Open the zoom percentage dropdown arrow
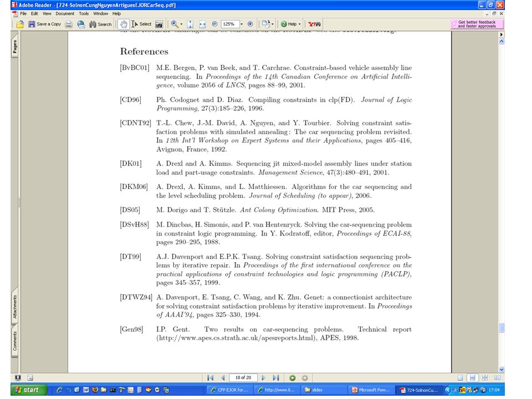The height and width of the screenshot is (399, 532). [242, 24]
